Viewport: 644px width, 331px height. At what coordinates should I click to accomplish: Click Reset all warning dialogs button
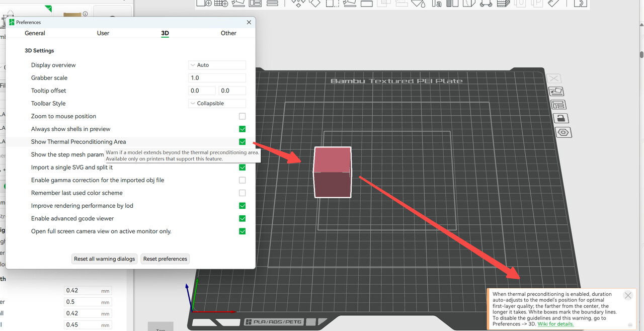point(105,259)
